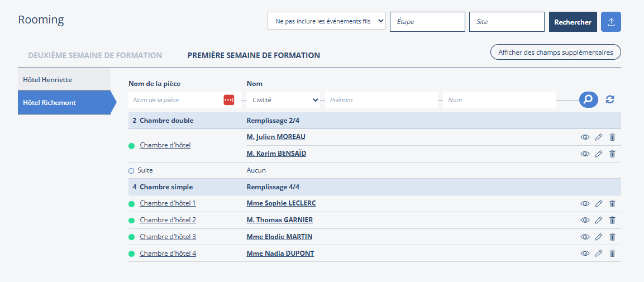
Task: Edit Julien MOREAU's room assignment pencil icon
Action: 599,137
